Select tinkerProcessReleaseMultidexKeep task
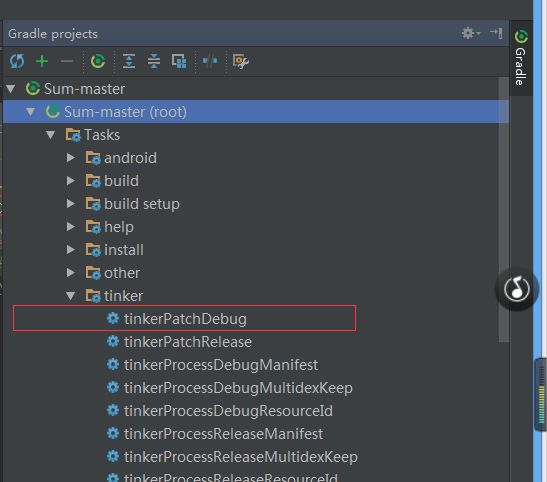The image size is (547, 482). pyautogui.click(x=241, y=457)
